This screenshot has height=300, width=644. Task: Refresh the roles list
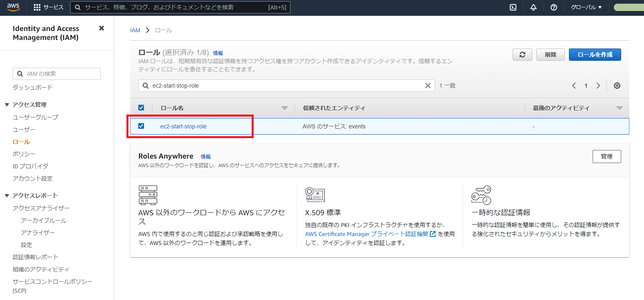(522, 55)
